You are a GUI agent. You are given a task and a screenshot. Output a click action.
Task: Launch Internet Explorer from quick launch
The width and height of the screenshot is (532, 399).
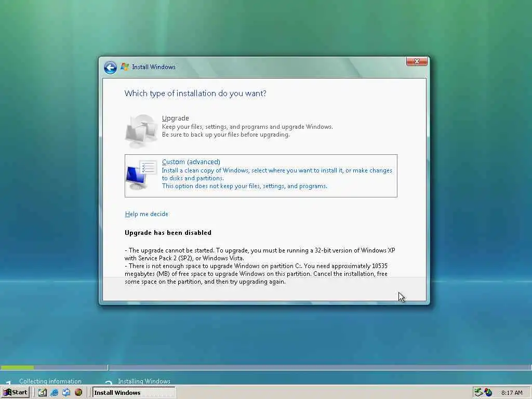coord(54,393)
